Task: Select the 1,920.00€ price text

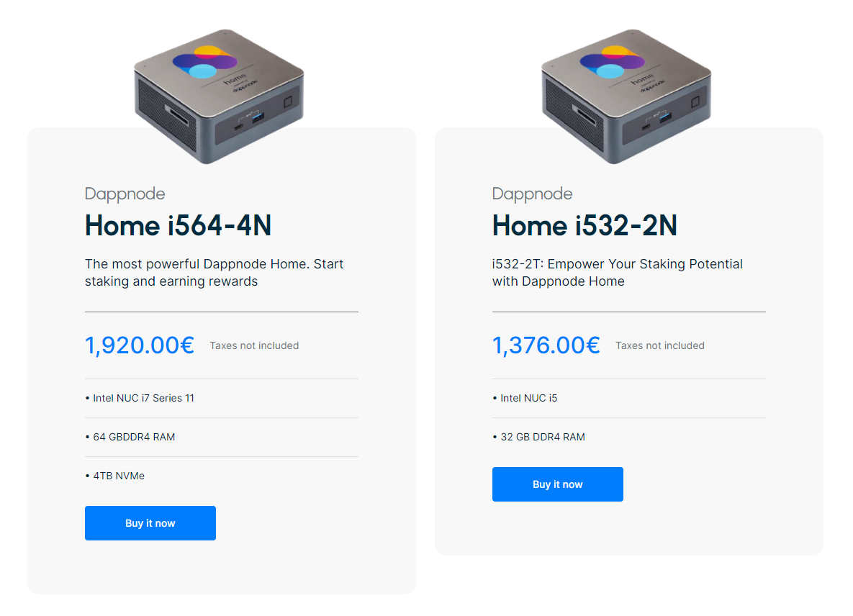Action: (139, 345)
